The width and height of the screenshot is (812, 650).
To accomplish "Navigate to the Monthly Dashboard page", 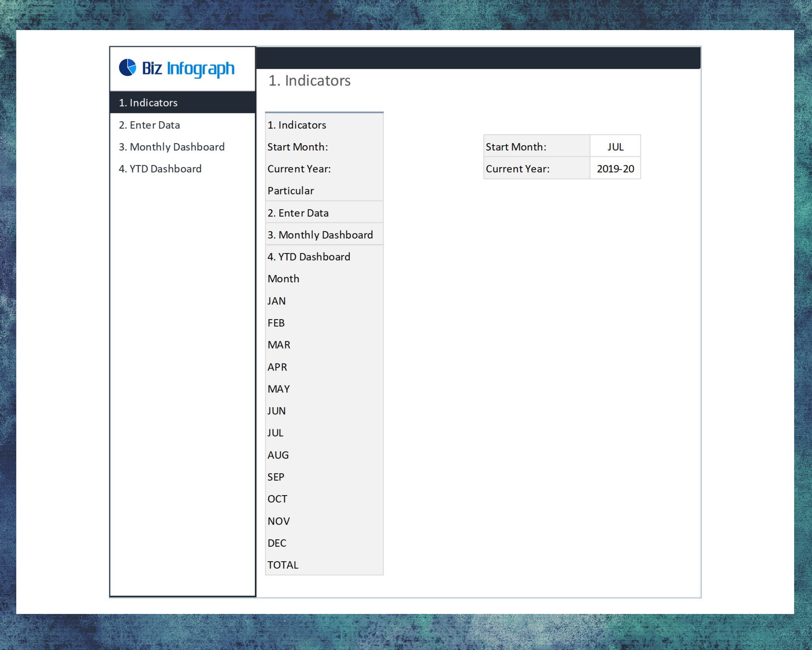I will point(172,147).
